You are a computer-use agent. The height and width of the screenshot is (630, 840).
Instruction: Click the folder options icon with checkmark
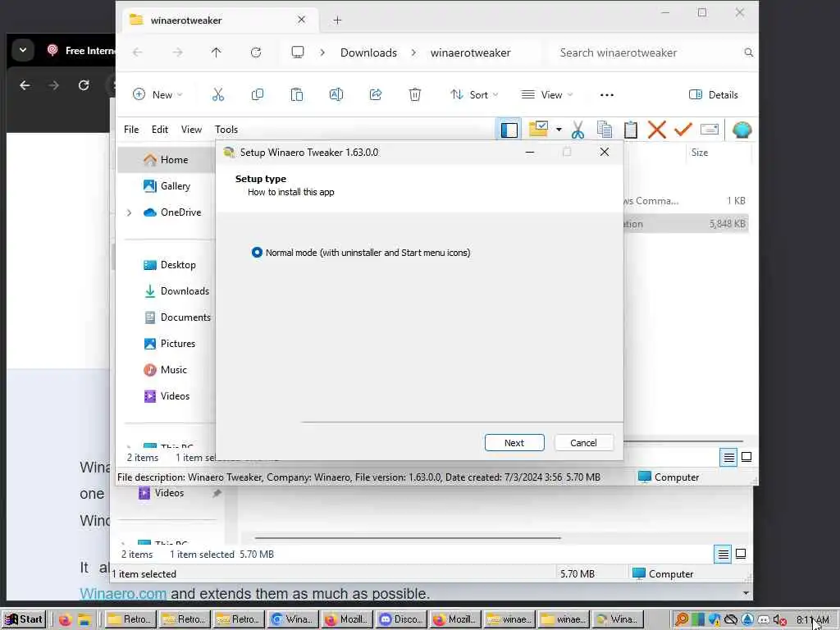click(538, 129)
